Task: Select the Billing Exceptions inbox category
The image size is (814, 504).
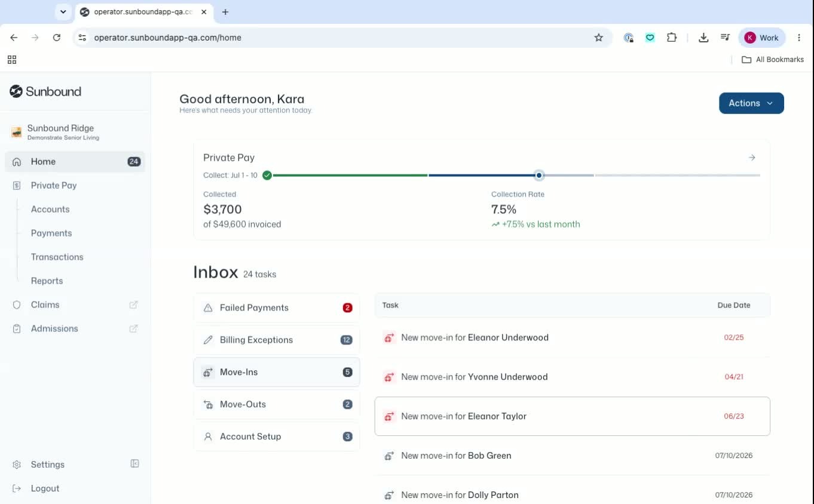Action: (x=277, y=340)
